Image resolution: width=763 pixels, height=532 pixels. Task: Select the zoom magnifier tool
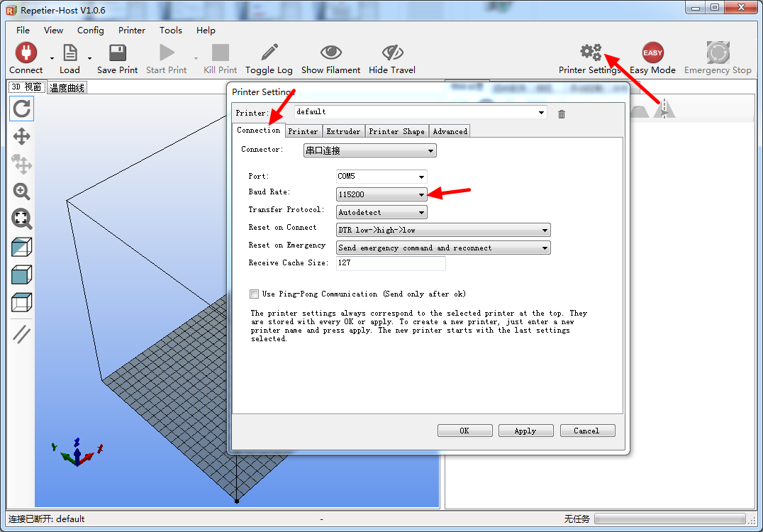(x=22, y=192)
